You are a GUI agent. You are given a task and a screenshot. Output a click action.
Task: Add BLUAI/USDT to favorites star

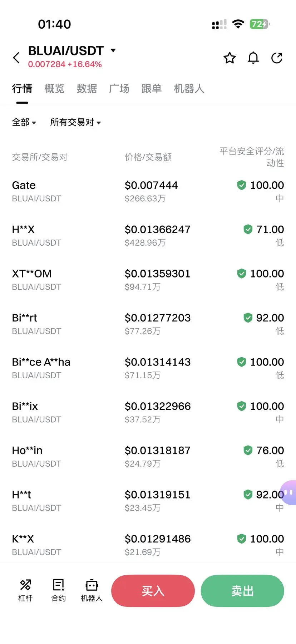pos(230,58)
